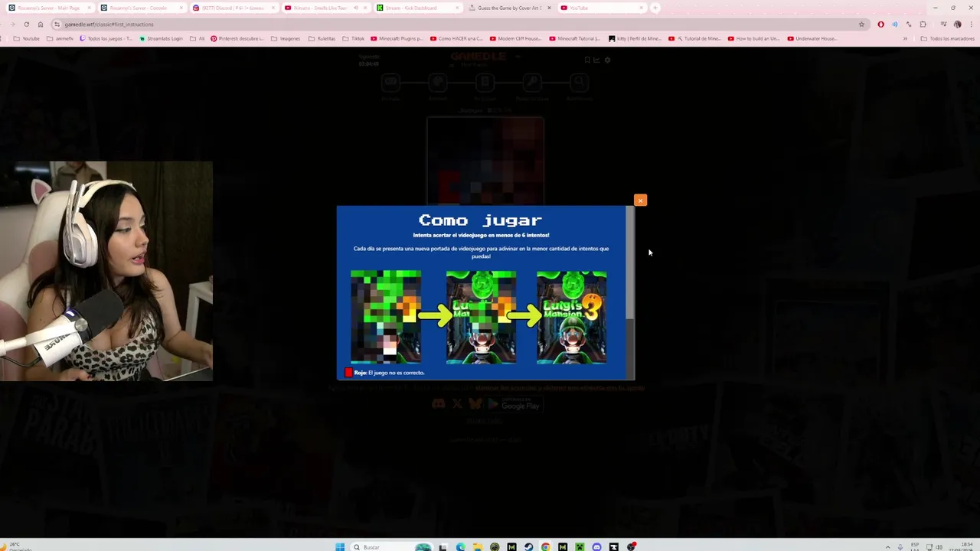The image size is (980, 551).
Task: Click the gamedle.wtf address bar
Action: [x=459, y=24]
